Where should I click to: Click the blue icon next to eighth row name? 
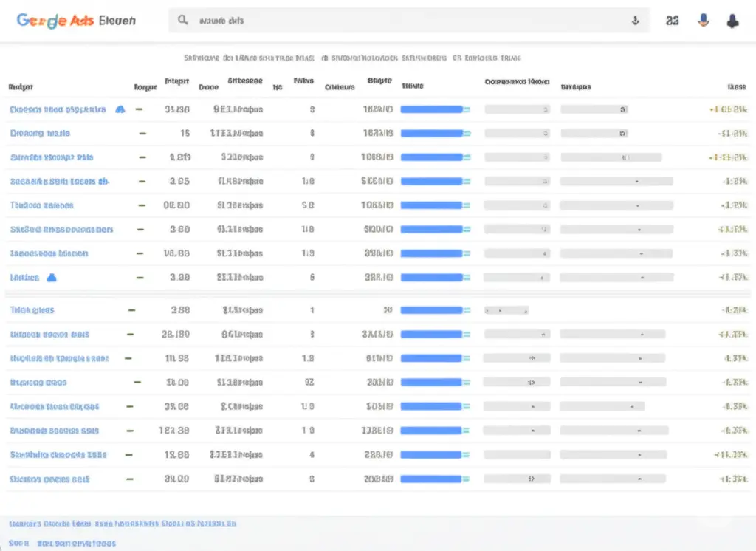click(52, 278)
